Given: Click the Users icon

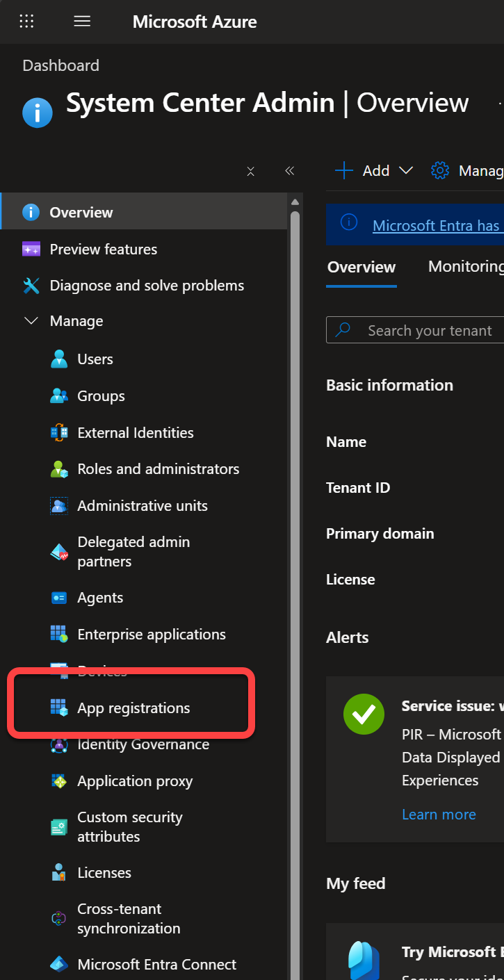Looking at the screenshot, I should [59, 359].
